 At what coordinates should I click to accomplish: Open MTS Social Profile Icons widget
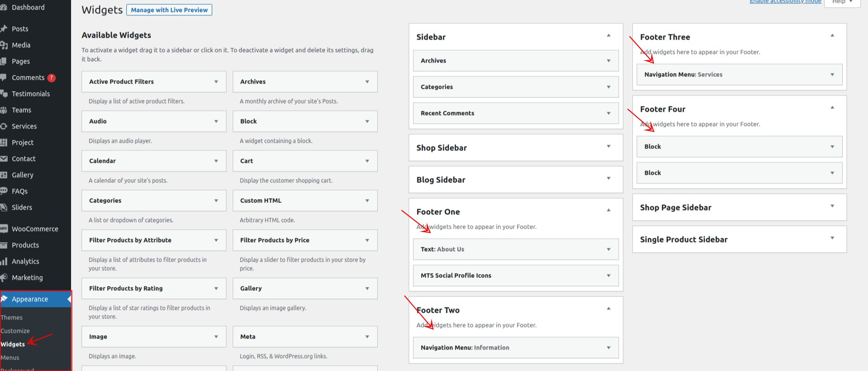[x=516, y=276]
